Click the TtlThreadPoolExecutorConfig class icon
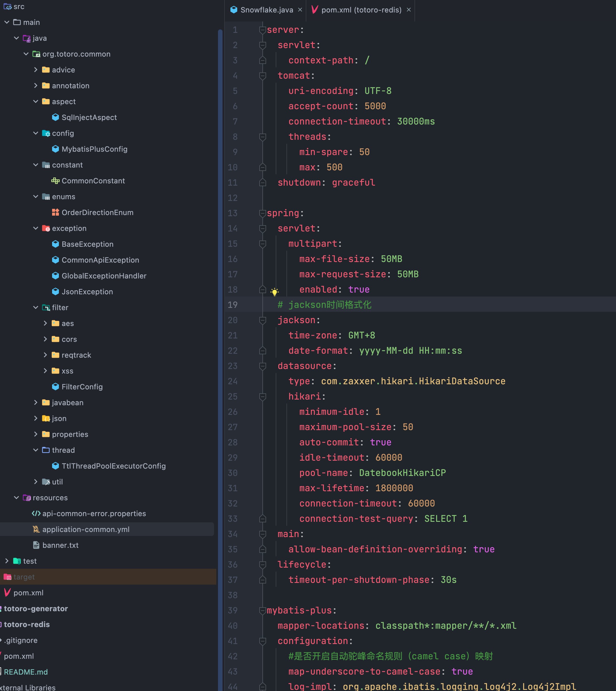Viewport: 616px width, 691px height. (55, 466)
